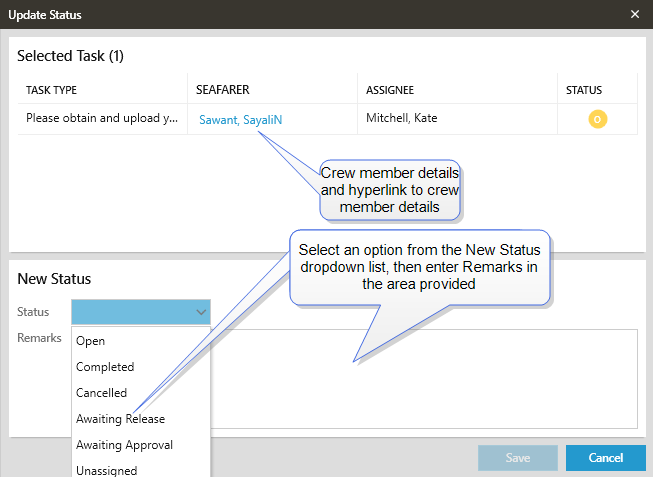Select the Awaiting Release option

click(121, 419)
